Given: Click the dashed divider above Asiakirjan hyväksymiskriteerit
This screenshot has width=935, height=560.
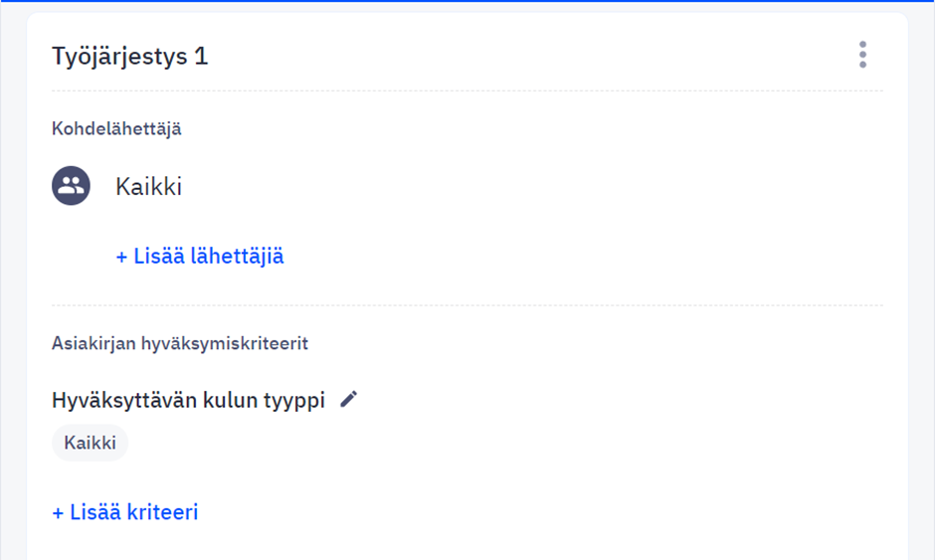Looking at the screenshot, I should pos(467,305).
